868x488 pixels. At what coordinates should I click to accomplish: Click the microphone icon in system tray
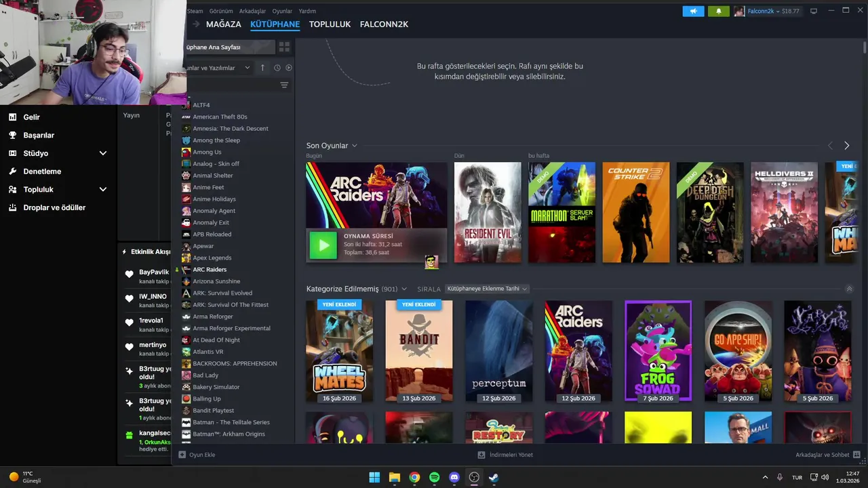(780, 477)
